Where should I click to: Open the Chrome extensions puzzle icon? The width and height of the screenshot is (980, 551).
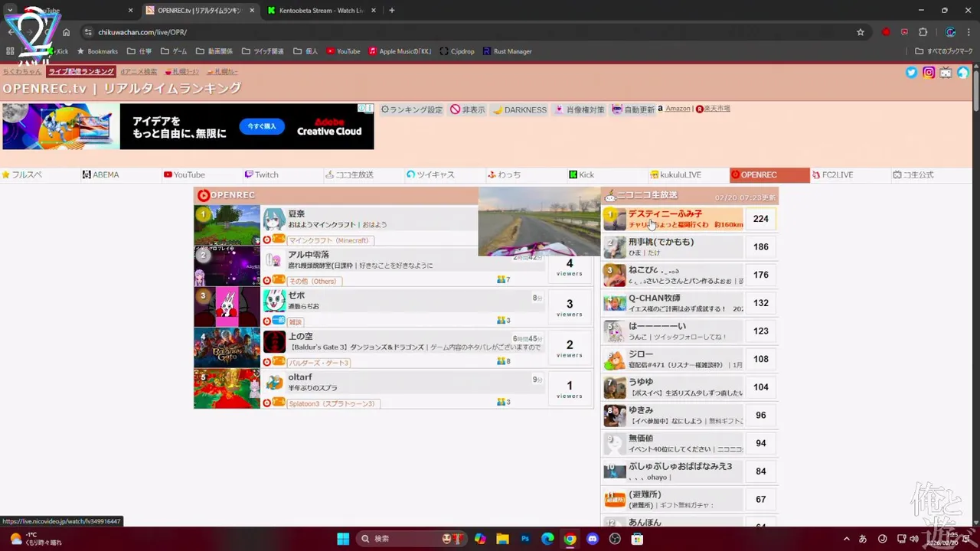tap(923, 32)
